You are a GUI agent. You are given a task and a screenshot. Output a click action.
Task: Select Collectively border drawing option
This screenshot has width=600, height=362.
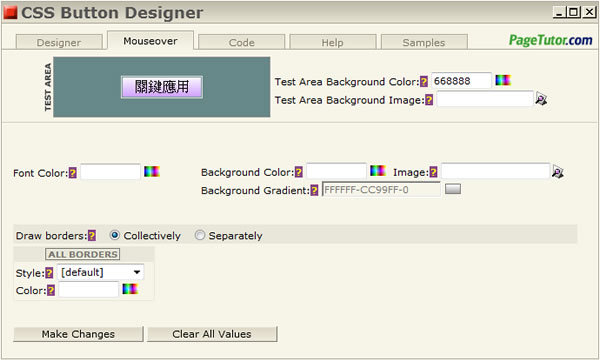click(x=114, y=235)
